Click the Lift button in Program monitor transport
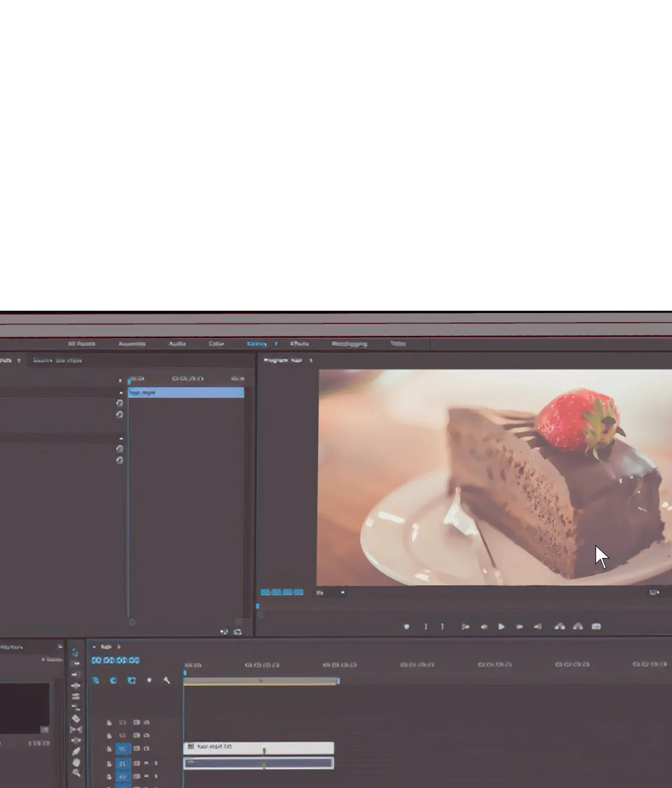672x788 pixels. click(560, 627)
